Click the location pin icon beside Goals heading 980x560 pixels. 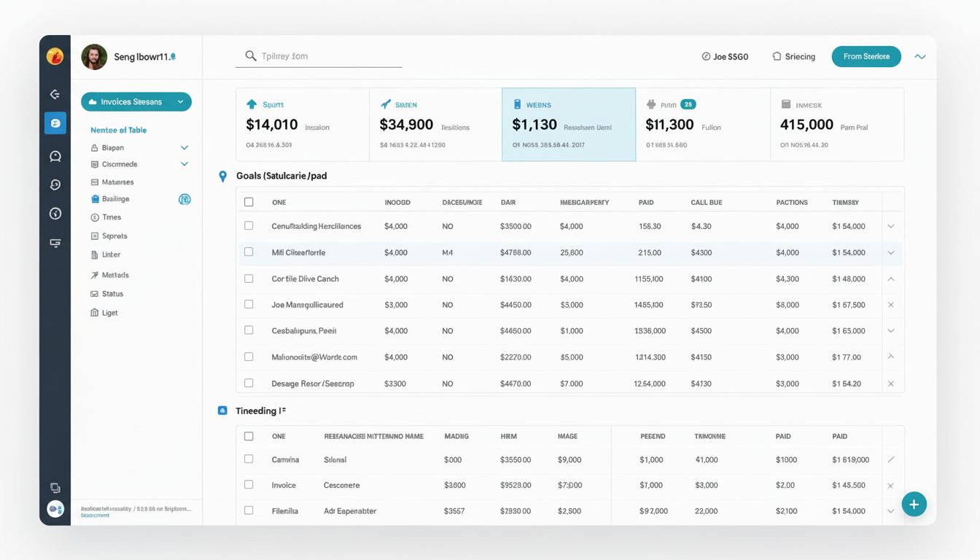point(223,176)
